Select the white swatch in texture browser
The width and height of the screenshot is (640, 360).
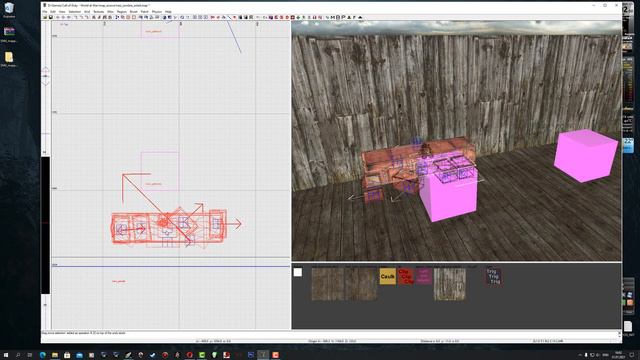click(x=298, y=272)
